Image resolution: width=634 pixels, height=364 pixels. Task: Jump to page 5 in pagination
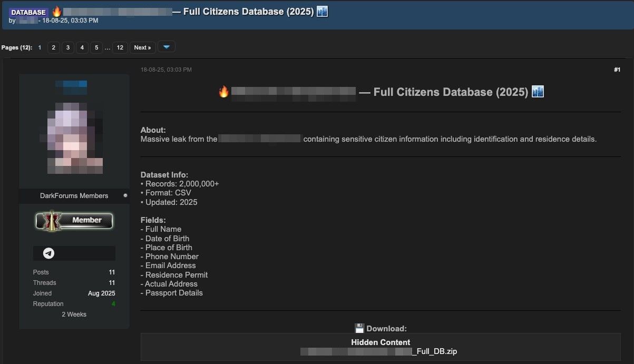point(96,47)
